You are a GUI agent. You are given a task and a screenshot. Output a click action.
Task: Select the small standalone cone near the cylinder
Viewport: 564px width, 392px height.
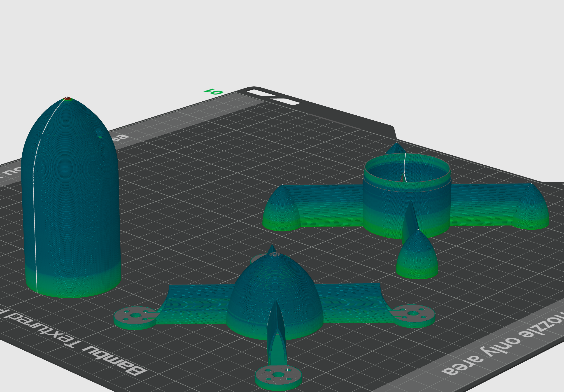pos(417,258)
